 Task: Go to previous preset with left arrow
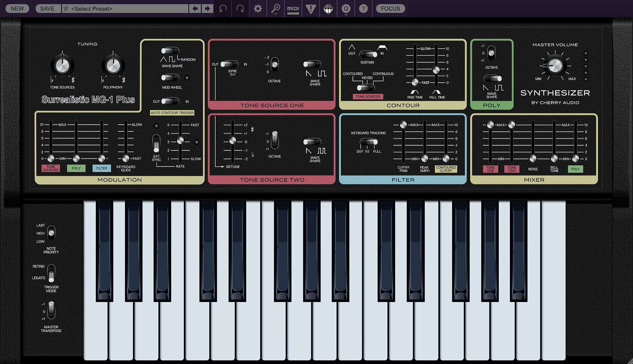tap(195, 9)
